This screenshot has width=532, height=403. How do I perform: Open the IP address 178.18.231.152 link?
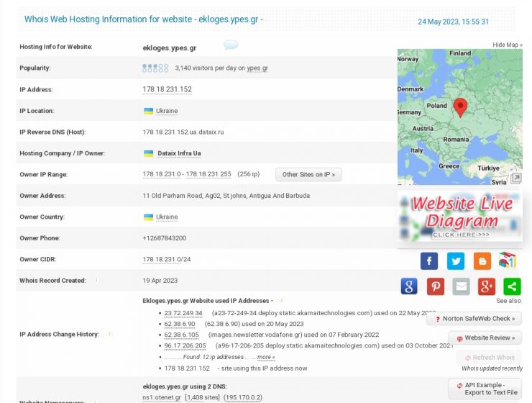(x=167, y=89)
